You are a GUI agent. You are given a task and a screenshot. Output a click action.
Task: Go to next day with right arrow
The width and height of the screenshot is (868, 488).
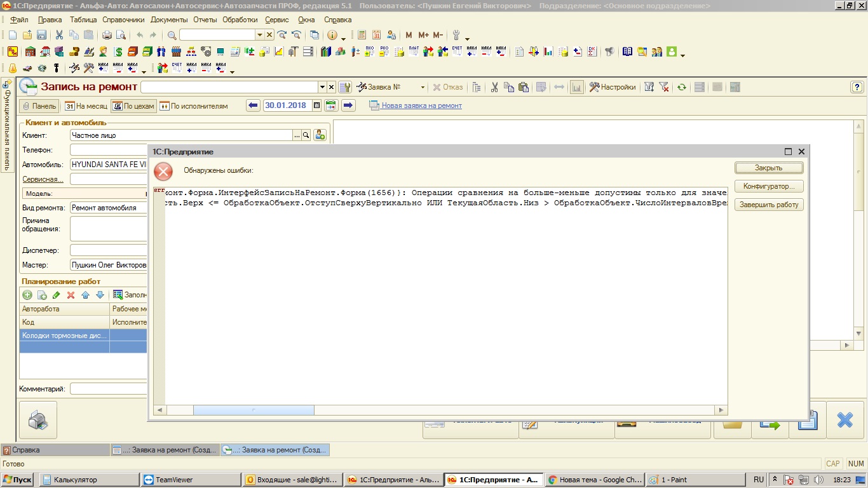tap(348, 106)
